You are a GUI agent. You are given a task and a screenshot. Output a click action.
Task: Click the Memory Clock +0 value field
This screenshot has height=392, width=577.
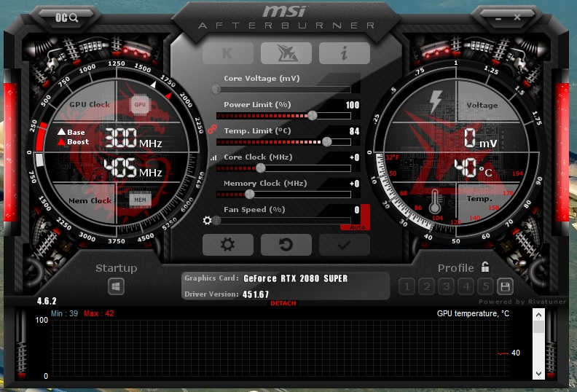point(354,184)
